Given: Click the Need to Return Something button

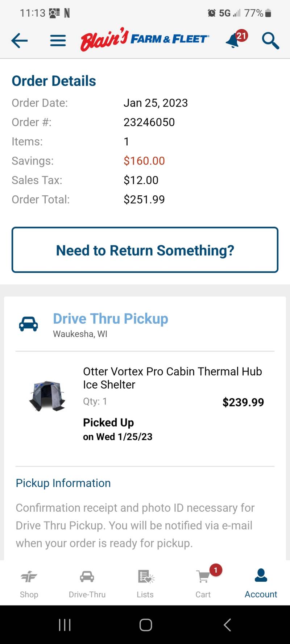Looking at the screenshot, I should tap(145, 250).
